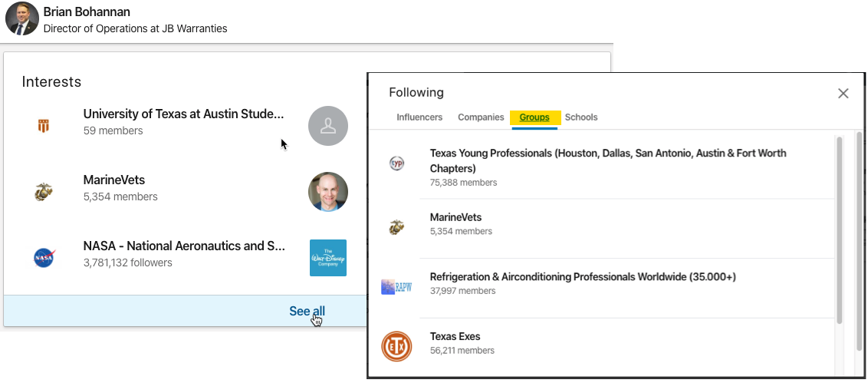
Task: Switch to the Influencers tab
Action: click(419, 117)
